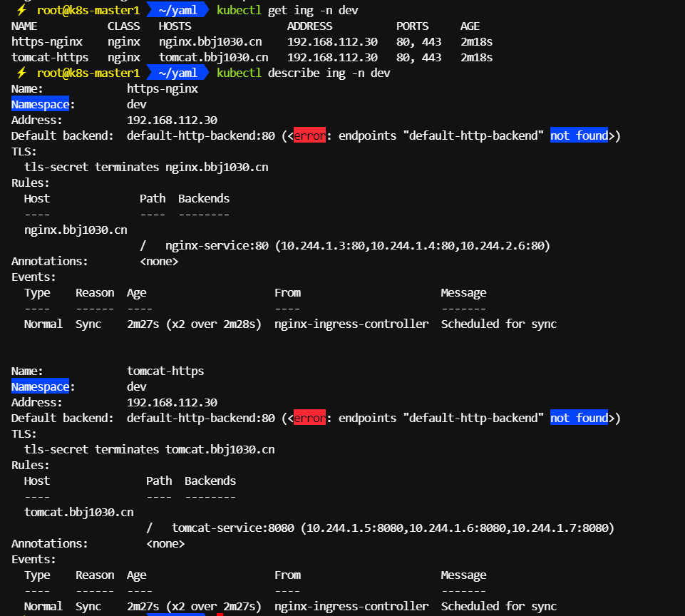685x616 pixels.
Task: Click the HOSTS column header
Action: tap(175, 26)
